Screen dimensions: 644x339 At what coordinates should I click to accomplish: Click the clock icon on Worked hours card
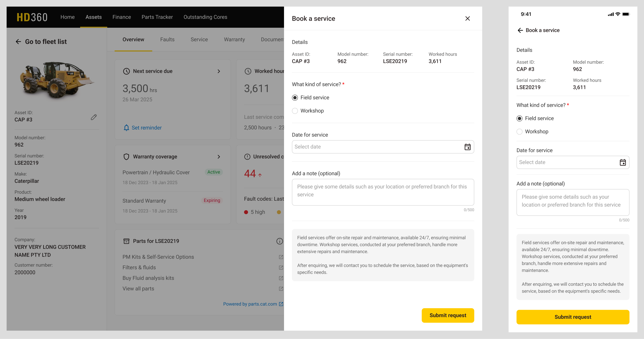tap(248, 71)
